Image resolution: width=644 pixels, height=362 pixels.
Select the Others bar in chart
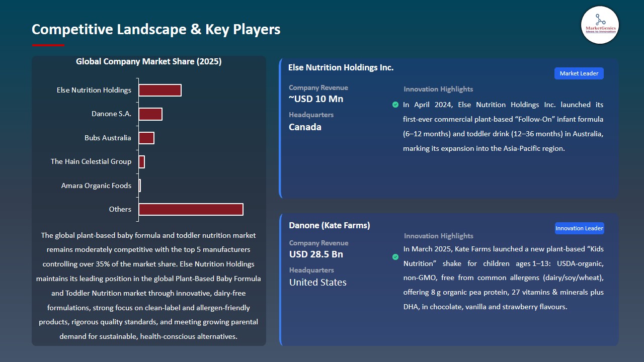point(191,209)
